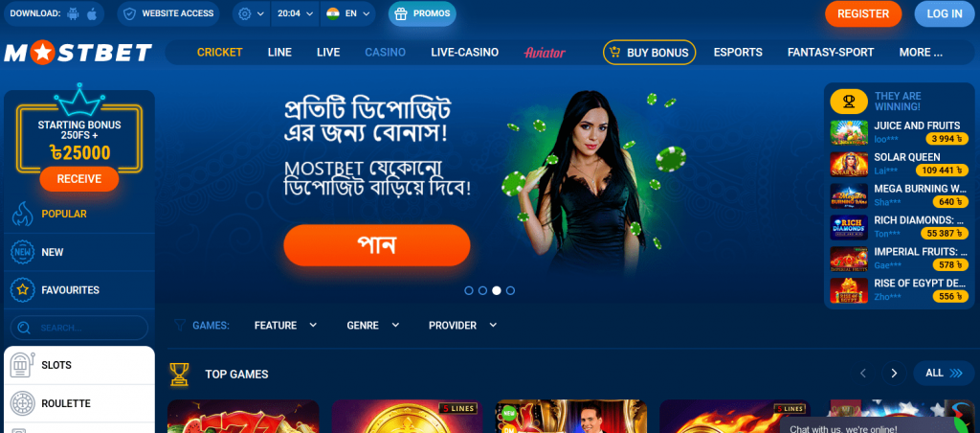Screen dimensions: 980x433
Task: Open Favourites star icon
Action: (x=22, y=290)
